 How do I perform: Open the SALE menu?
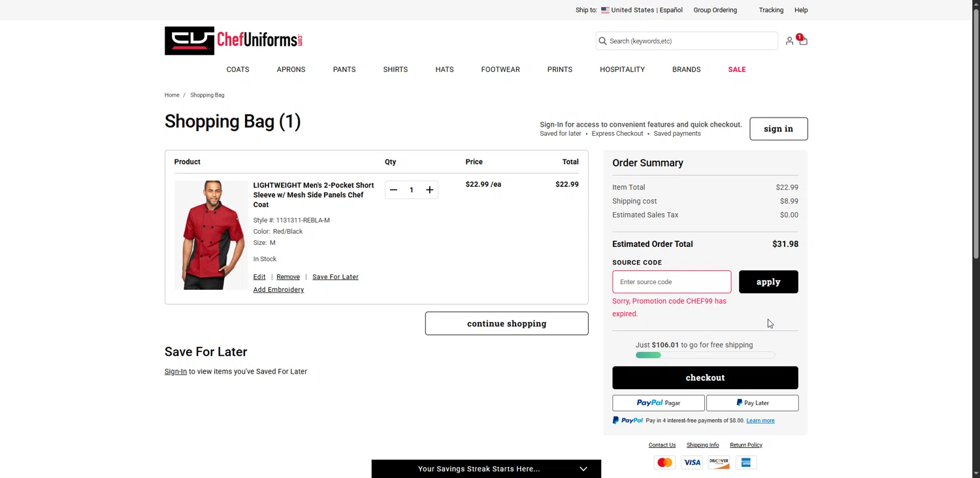(736, 69)
